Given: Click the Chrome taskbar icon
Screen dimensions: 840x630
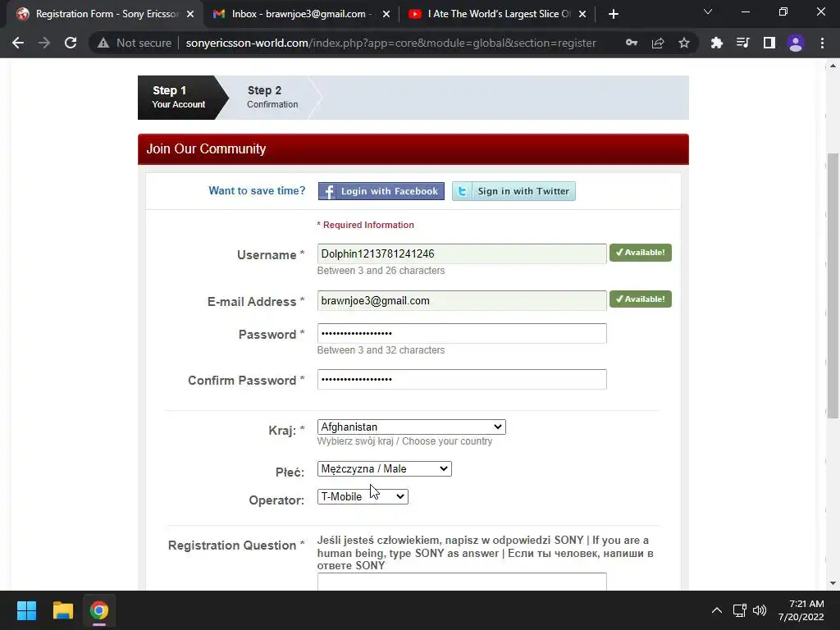Looking at the screenshot, I should 99,610.
